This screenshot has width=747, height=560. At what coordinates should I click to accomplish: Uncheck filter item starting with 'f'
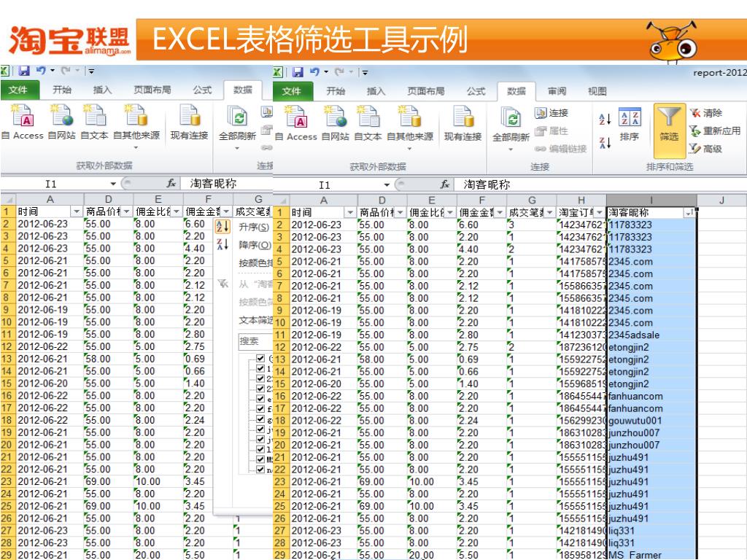pos(260,408)
